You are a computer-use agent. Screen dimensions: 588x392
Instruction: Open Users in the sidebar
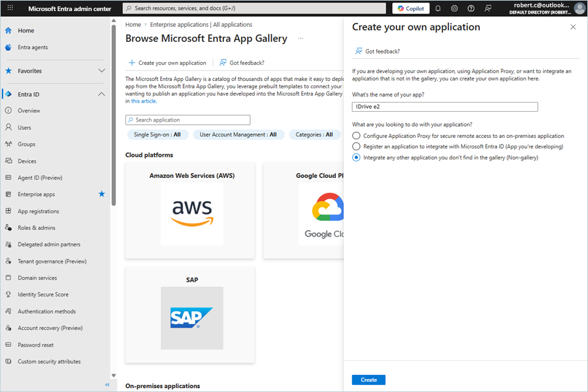click(x=24, y=127)
